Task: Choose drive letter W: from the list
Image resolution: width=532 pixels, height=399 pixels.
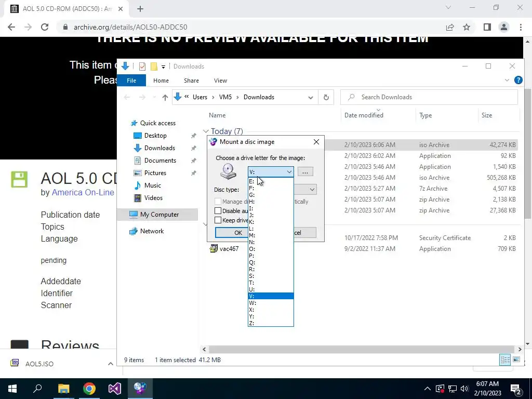Action: (271, 303)
